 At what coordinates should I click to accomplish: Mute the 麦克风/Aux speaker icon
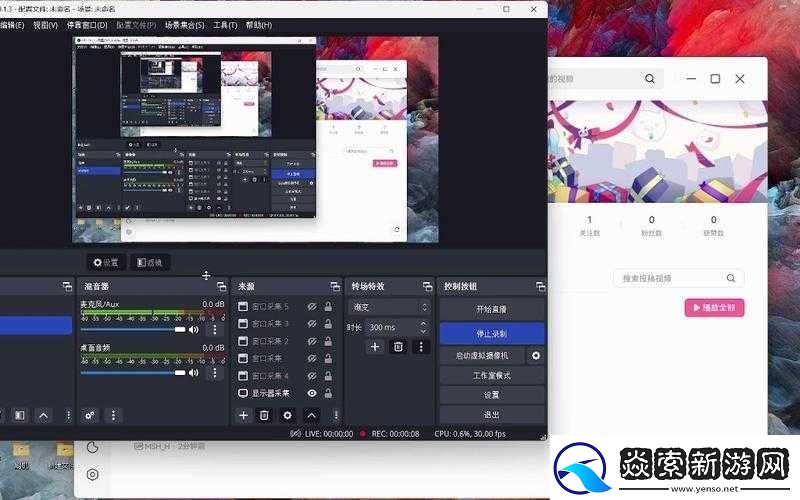coord(194,329)
